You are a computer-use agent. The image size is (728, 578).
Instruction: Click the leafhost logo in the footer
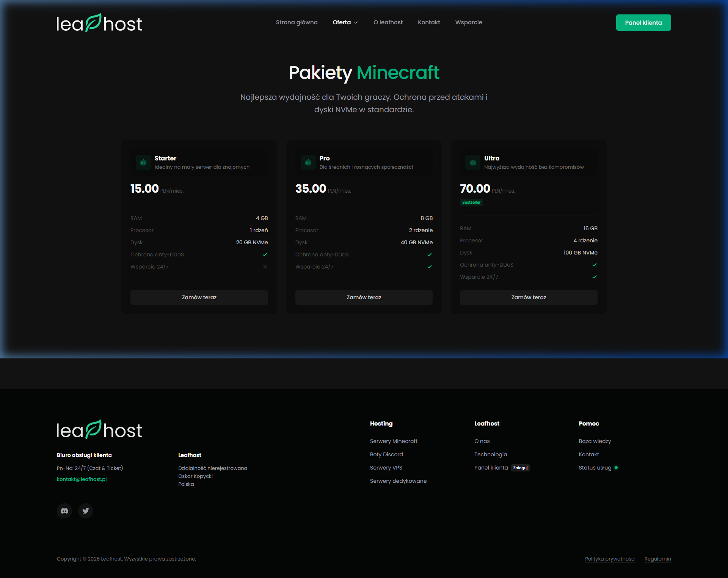pyautogui.click(x=99, y=429)
